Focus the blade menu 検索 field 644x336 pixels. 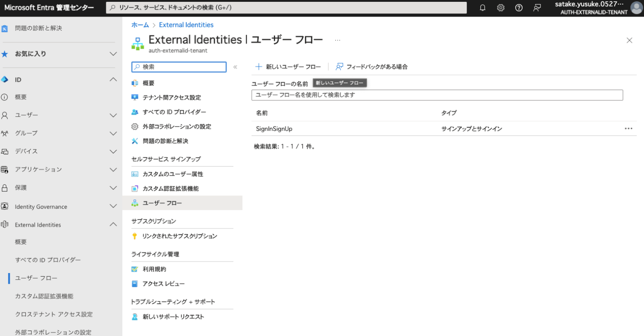pyautogui.click(x=179, y=67)
